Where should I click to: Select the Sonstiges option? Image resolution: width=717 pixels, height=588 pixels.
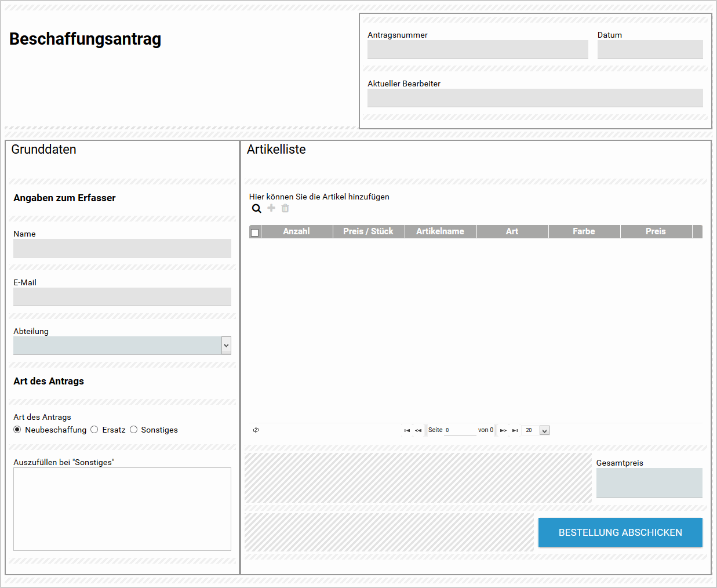(x=134, y=429)
